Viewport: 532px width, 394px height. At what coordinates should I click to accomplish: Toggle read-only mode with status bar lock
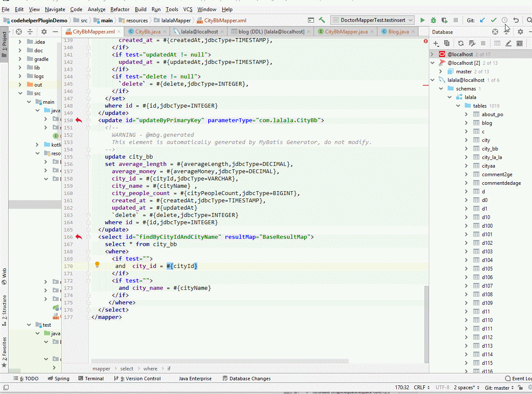[520, 388]
